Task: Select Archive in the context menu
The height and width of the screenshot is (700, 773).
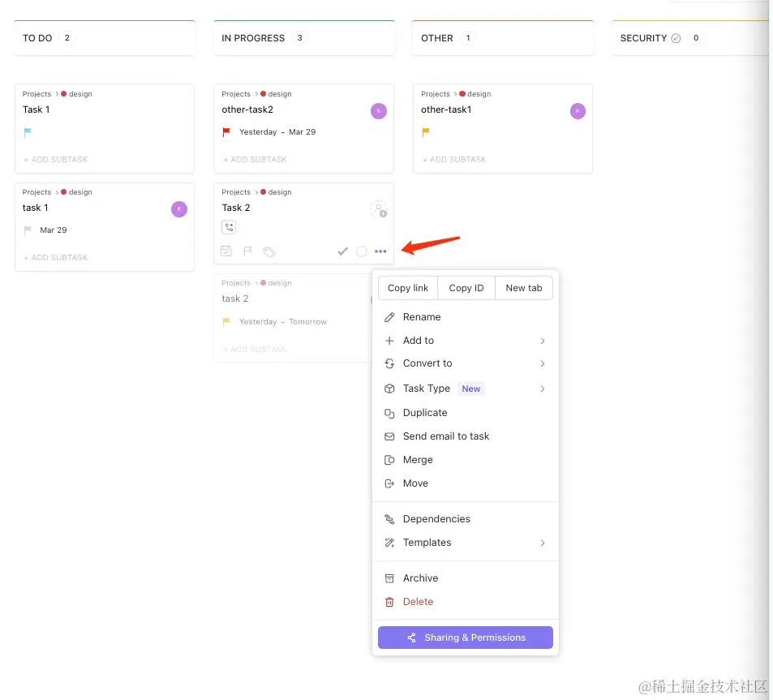Action: point(466,578)
